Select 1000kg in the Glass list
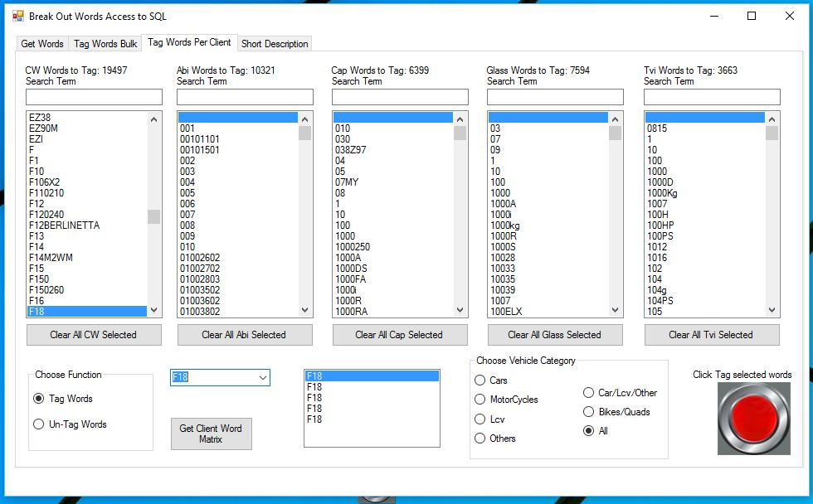This screenshot has height=504, width=813. coord(548,225)
